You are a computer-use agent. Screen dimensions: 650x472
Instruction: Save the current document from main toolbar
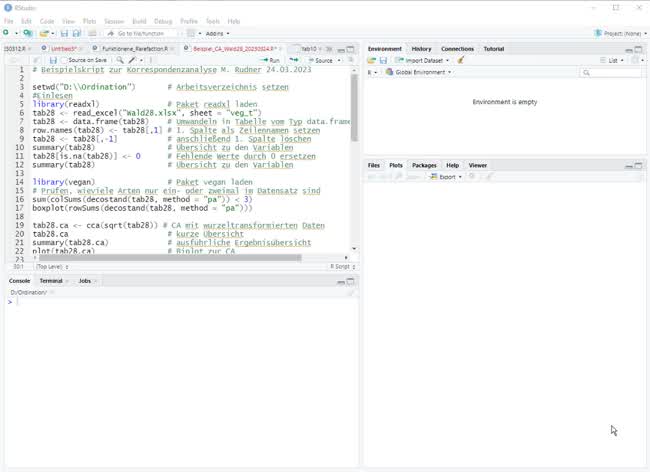(x=64, y=33)
